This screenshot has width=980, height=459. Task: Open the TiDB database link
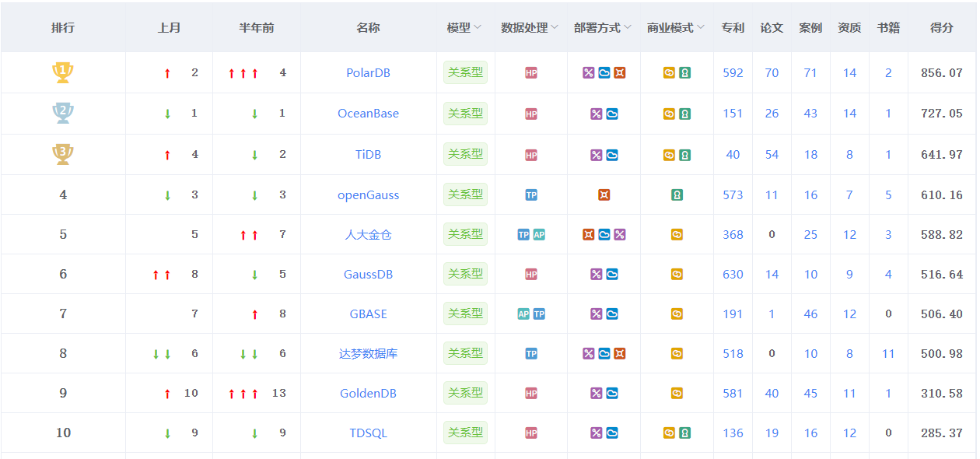tap(368, 155)
